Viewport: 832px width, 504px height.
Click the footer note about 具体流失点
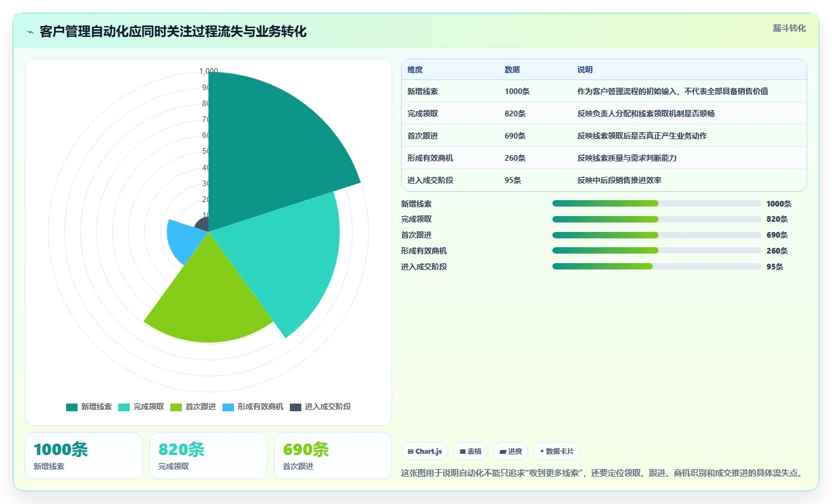[x=604, y=473]
